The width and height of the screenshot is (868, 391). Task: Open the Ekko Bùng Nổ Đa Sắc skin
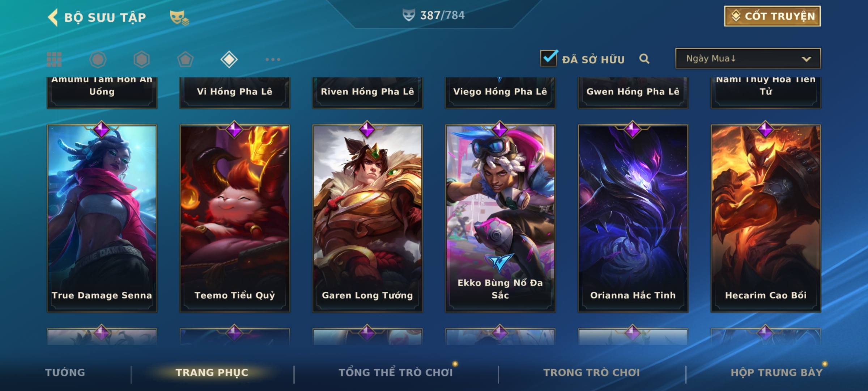pyautogui.click(x=500, y=218)
